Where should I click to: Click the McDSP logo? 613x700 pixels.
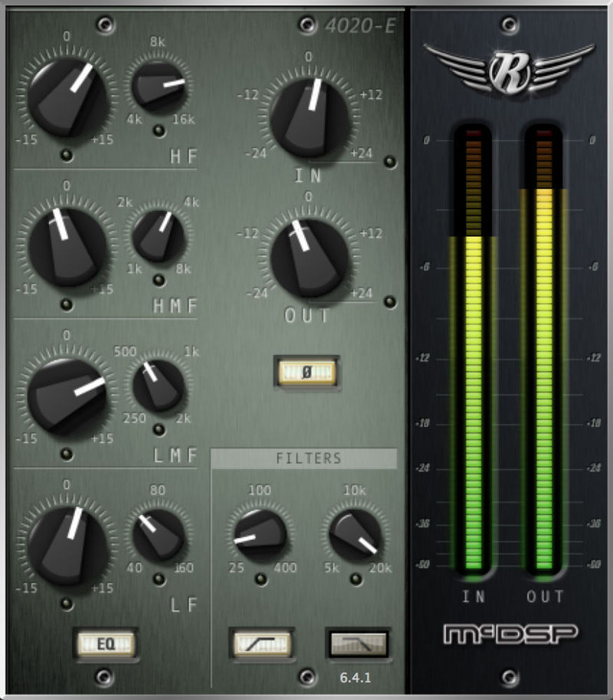pos(510,634)
